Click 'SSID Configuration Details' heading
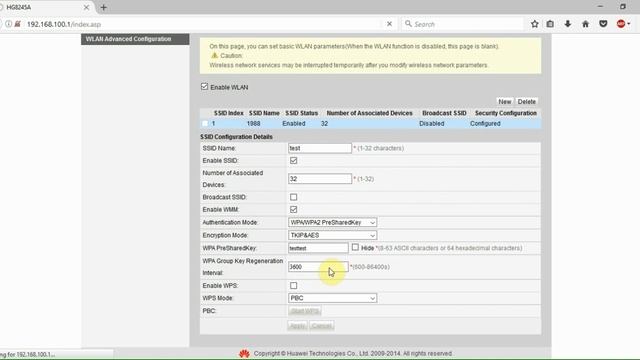The height and width of the screenshot is (360, 640). coord(236,137)
